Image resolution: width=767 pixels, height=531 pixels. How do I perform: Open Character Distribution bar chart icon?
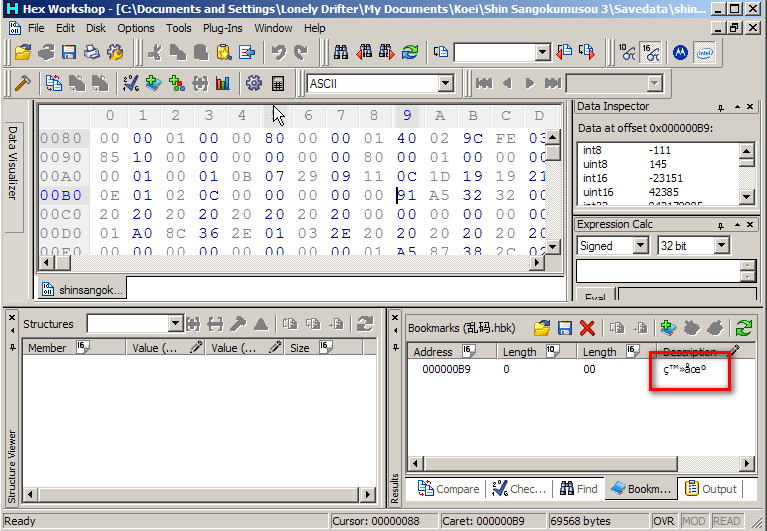tap(223, 84)
